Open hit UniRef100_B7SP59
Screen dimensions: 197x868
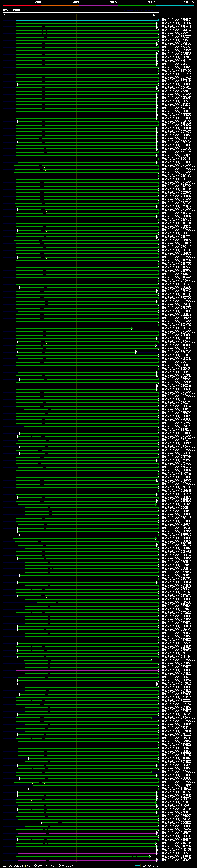[177, 460]
